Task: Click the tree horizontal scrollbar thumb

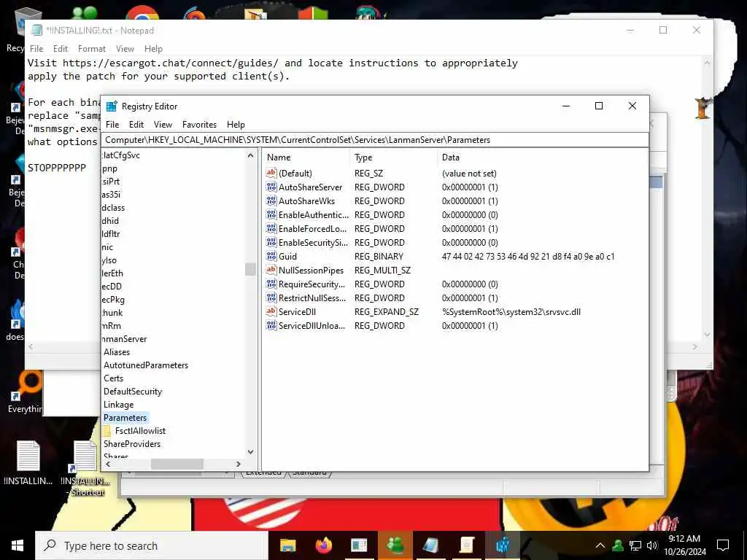Action: pyautogui.click(x=177, y=464)
